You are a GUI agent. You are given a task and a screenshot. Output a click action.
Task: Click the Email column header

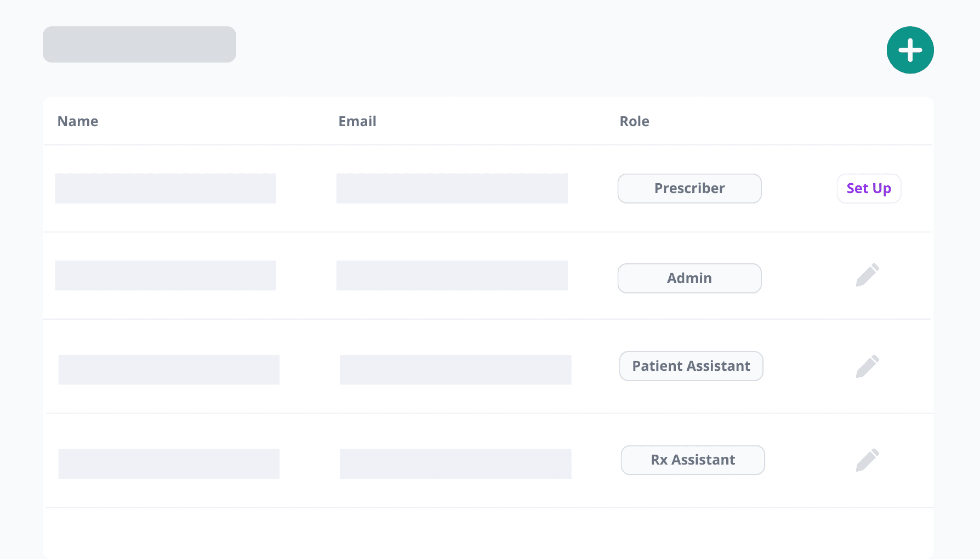357,121
